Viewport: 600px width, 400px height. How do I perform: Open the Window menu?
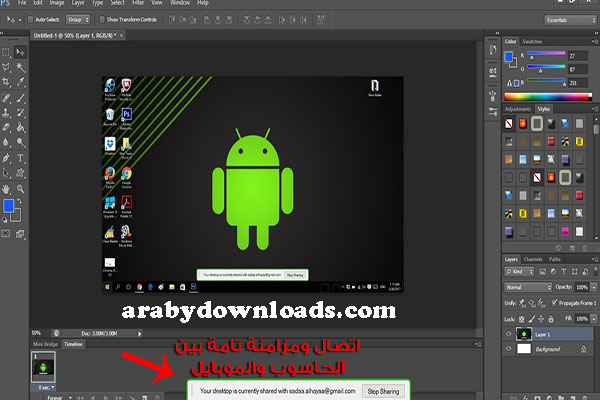pyautogui.click(x=179, y=3)
